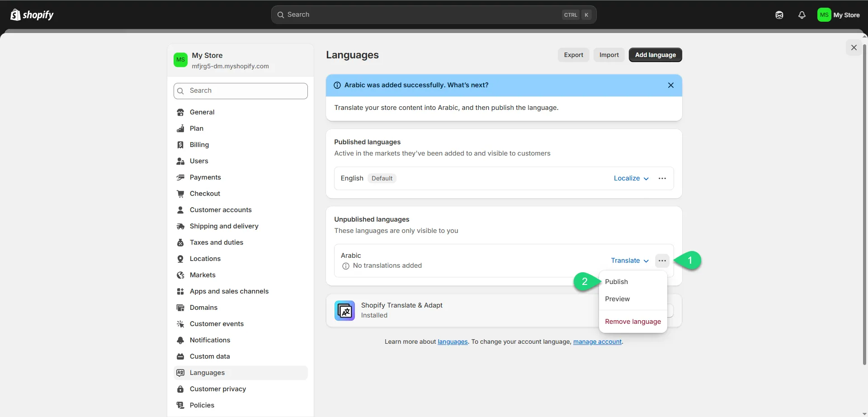Click the Notifications bell icon in sidebar
The image size is (868, 417).
180,340
